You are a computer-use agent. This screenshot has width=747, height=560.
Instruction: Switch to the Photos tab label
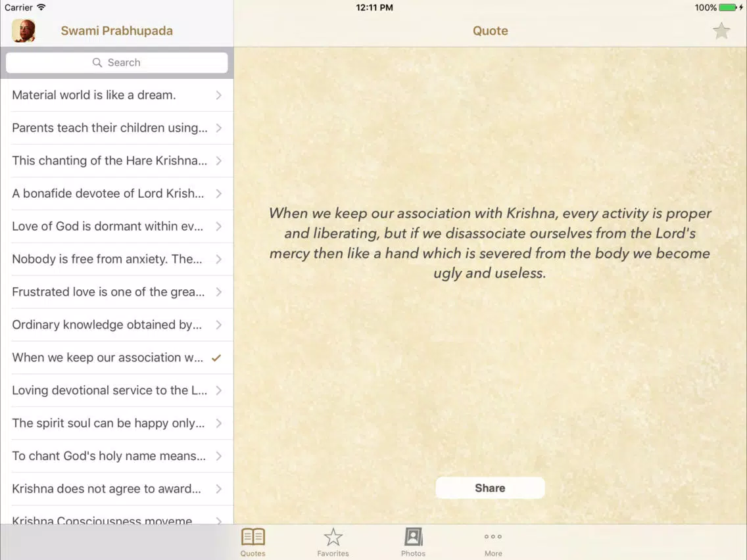point(413,553)
